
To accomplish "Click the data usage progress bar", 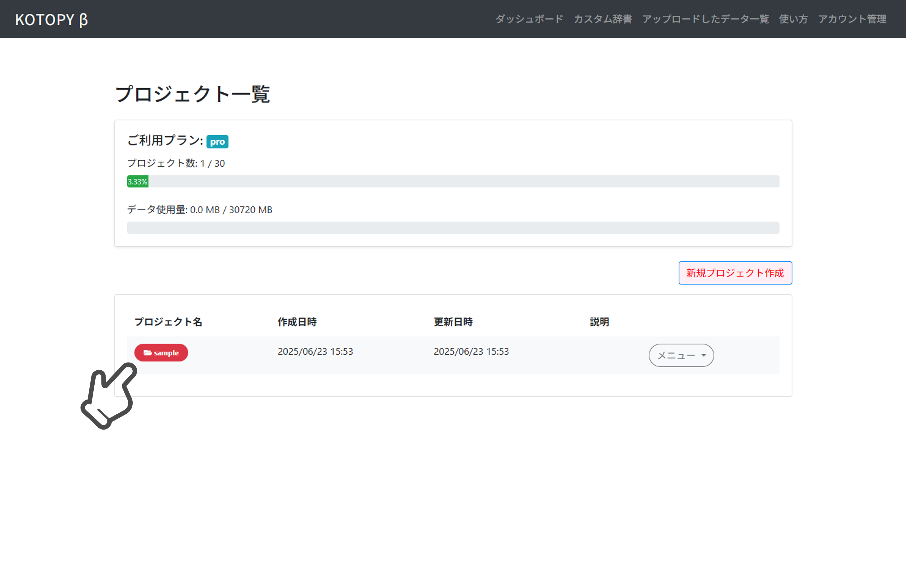I will point(453,228).
